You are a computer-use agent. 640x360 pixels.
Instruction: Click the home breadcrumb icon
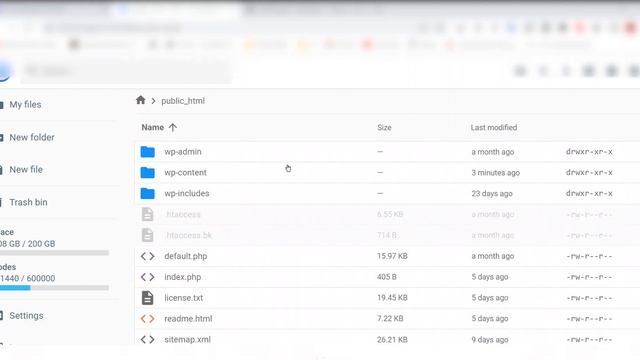(x=141, y=100)
